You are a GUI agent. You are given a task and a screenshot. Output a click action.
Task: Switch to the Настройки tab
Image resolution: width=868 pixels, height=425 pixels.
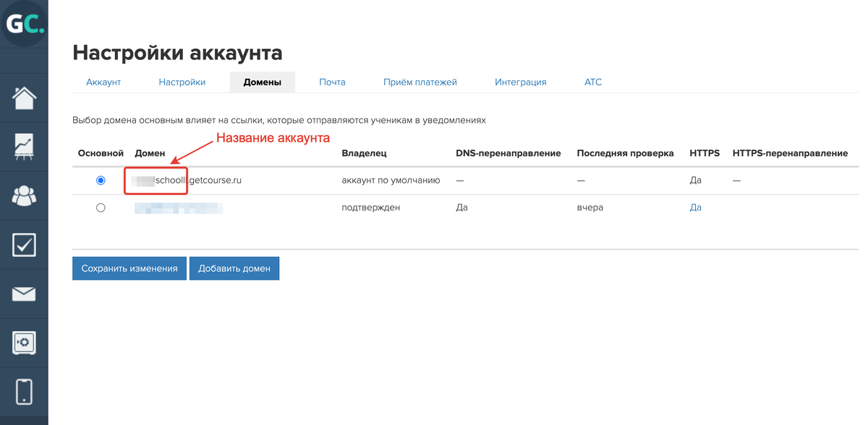click(x=182, y=82)
